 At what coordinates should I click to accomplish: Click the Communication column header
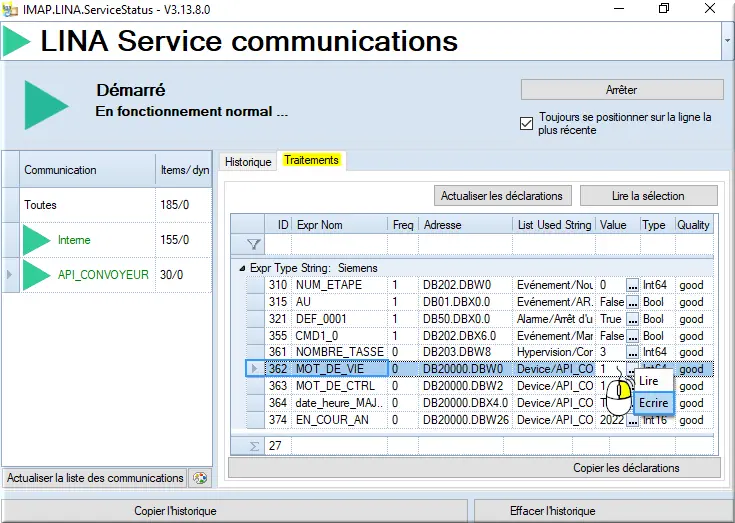pos(87,170)
